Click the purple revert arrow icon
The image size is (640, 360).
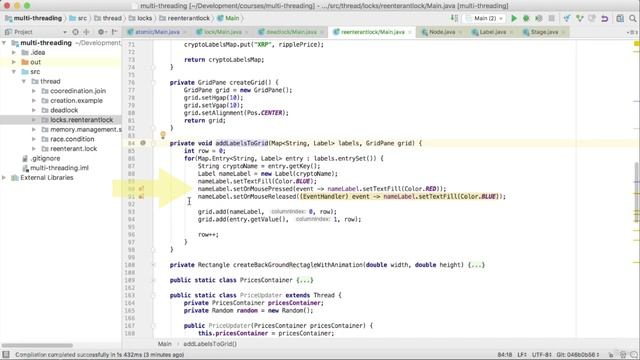pos(605,18)
